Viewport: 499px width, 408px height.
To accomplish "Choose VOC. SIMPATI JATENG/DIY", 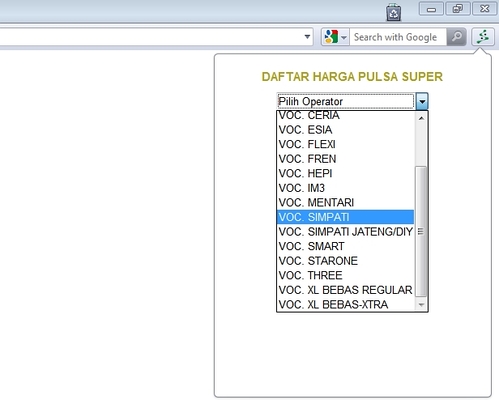I will click(x=345, y=232).
